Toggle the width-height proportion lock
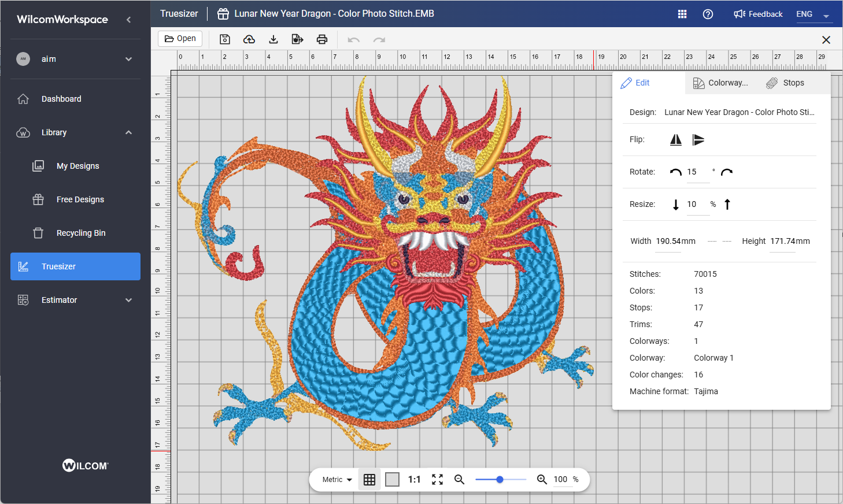Image resolution: width=843 pixels, height=504 pixels. pyautogui.click(x=719, y=241)
